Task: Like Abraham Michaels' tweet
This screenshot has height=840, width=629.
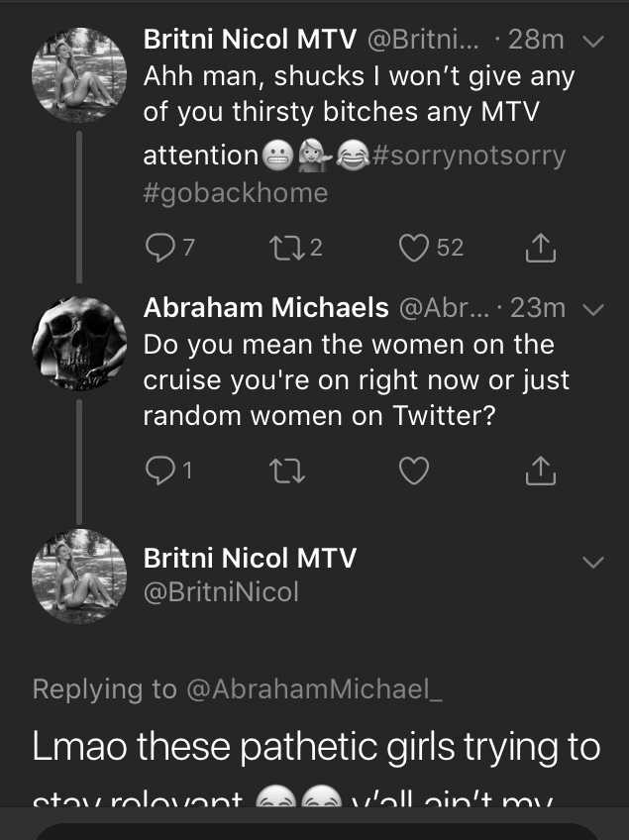Action: click(x=414, y=471)
